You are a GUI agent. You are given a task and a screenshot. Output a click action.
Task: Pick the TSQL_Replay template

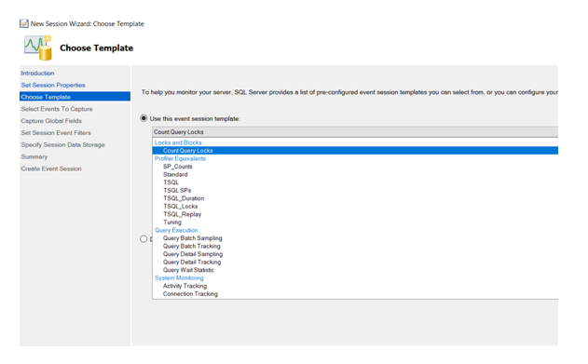(183, 214)
